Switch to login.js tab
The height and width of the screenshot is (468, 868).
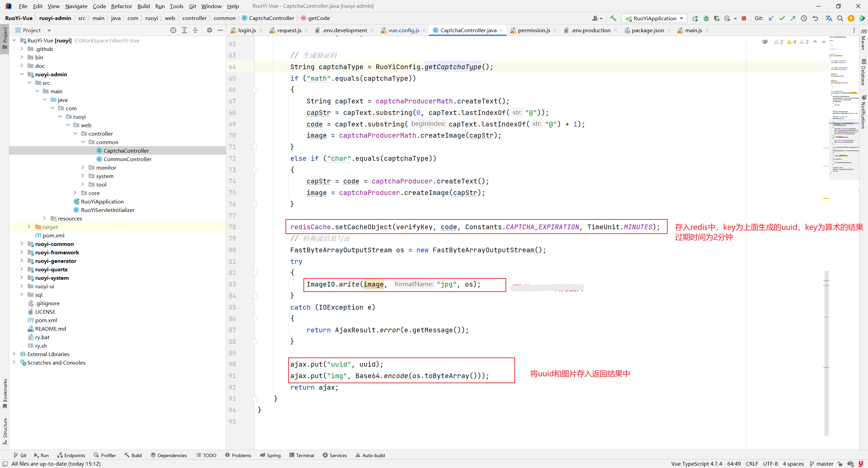(x=247, y=30)
